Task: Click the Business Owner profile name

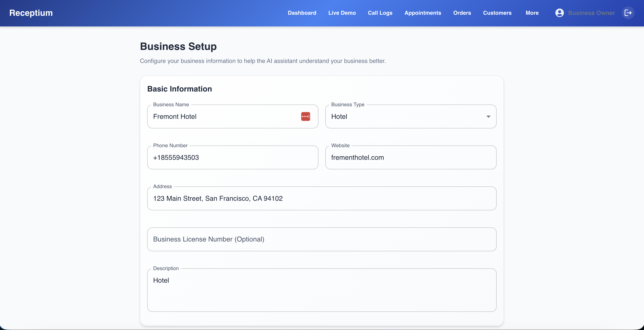Action: click(591, 13)
